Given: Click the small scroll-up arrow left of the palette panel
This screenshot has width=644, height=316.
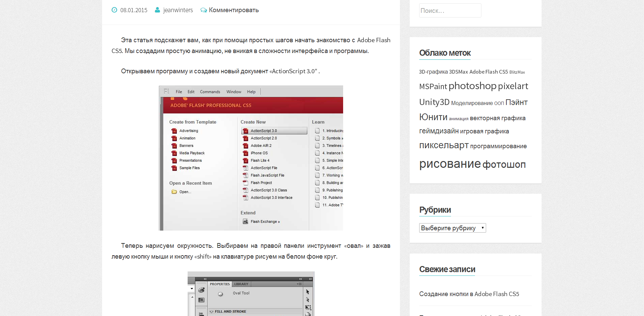Looking at the screenshot, I should [x=192, y=297].
